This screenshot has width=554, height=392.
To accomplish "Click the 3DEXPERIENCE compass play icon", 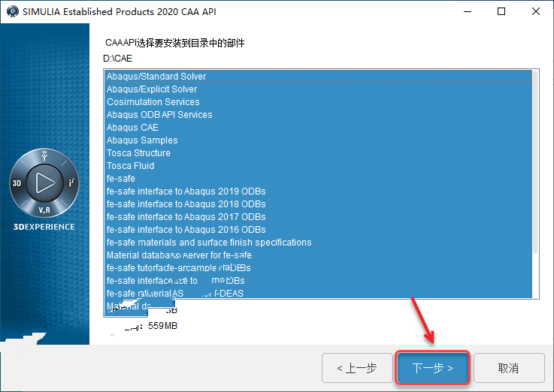I will [45, 182].
